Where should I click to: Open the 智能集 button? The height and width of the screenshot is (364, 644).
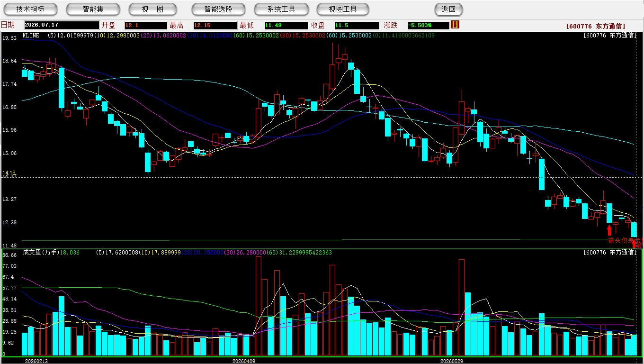[x=93, y=9]
